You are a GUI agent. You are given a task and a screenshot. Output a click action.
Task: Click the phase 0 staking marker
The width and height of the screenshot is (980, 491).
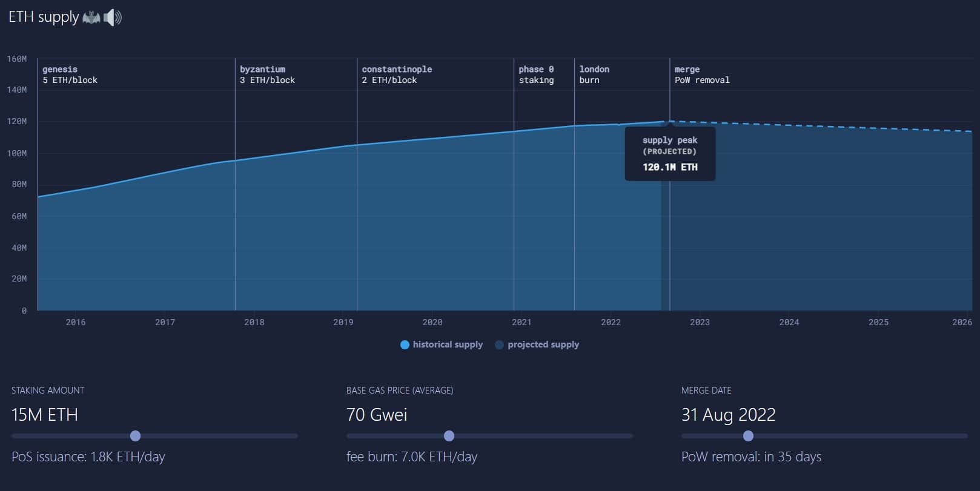pos(536,74)
